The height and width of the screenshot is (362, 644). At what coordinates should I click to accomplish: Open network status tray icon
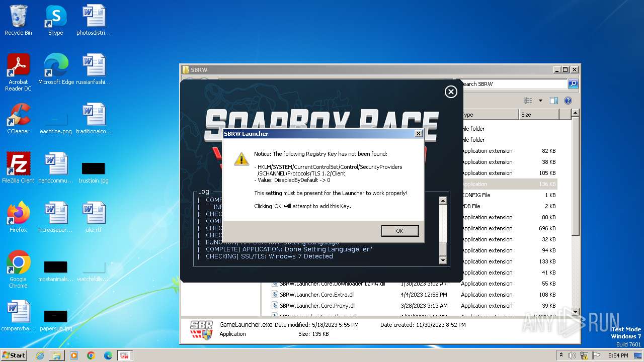click(584, 355)
